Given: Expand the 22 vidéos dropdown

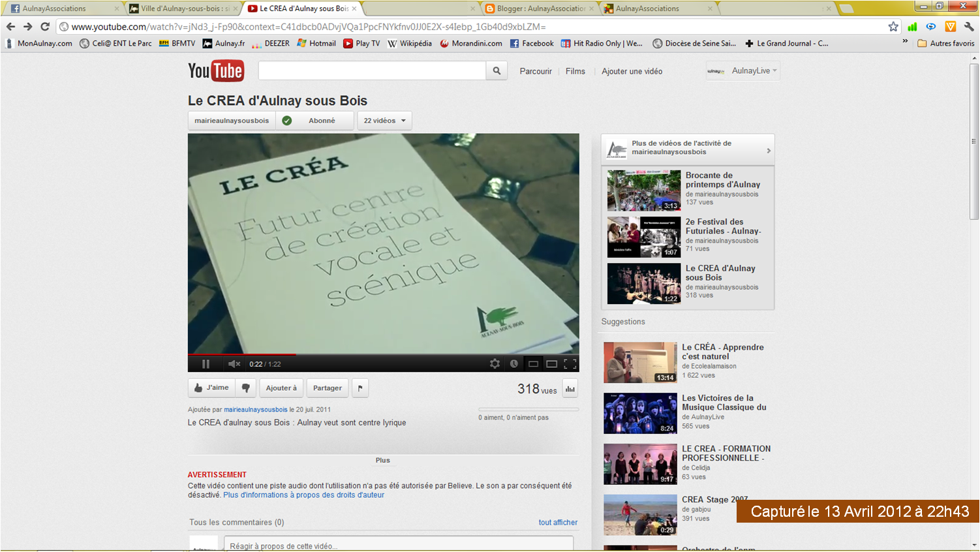Looking at the screenshot, I should tap(385, 121).
